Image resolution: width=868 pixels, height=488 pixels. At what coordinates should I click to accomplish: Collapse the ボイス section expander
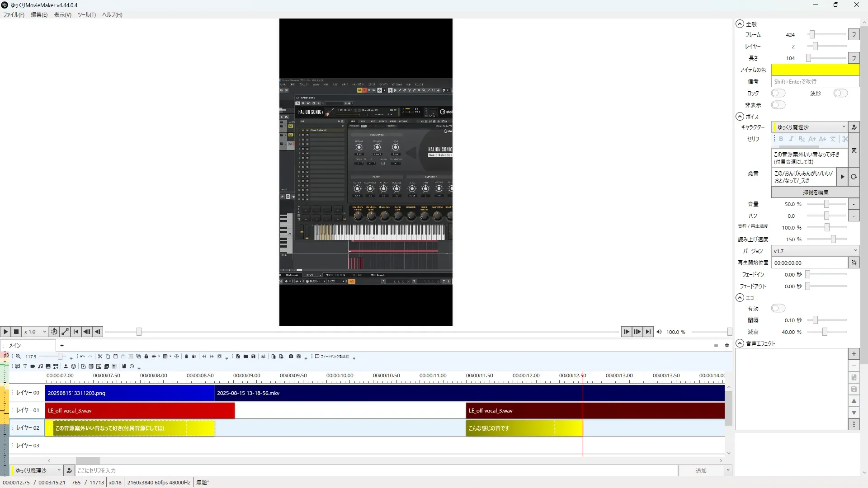(x=740, y=117)
